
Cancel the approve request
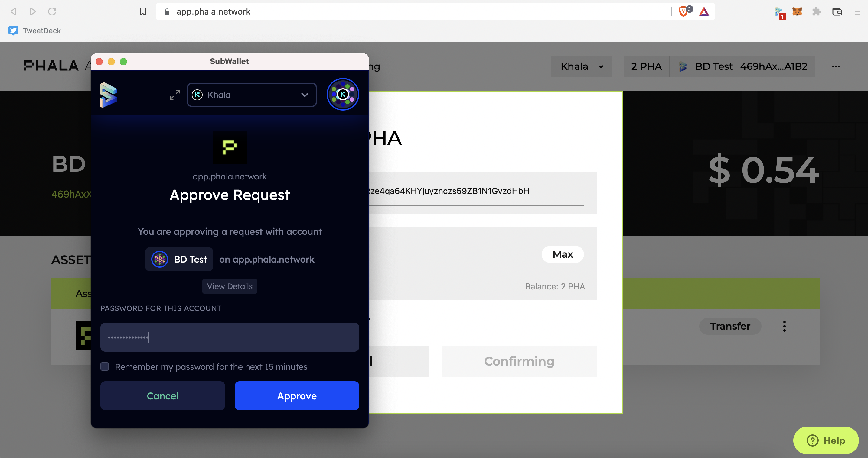[162, 396]
